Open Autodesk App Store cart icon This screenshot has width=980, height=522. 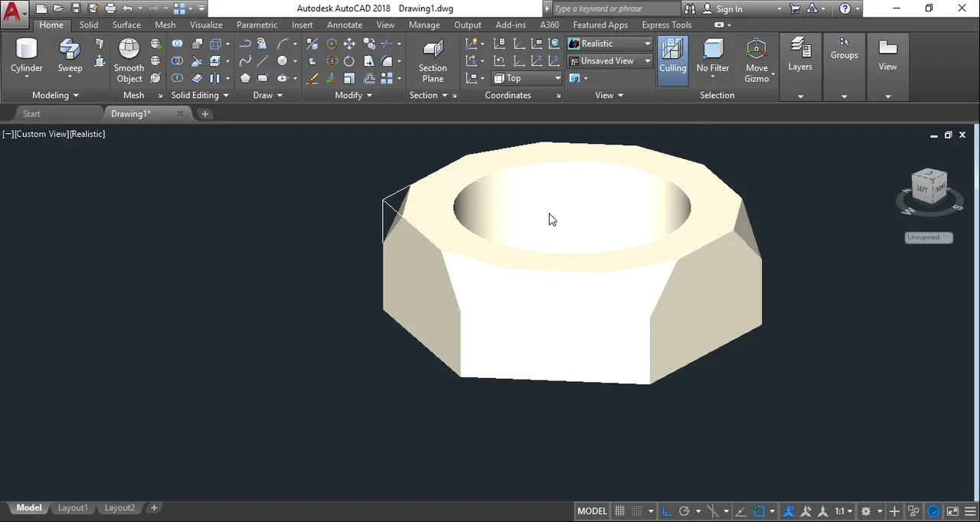pyautogui.click(x=795, y=8)
